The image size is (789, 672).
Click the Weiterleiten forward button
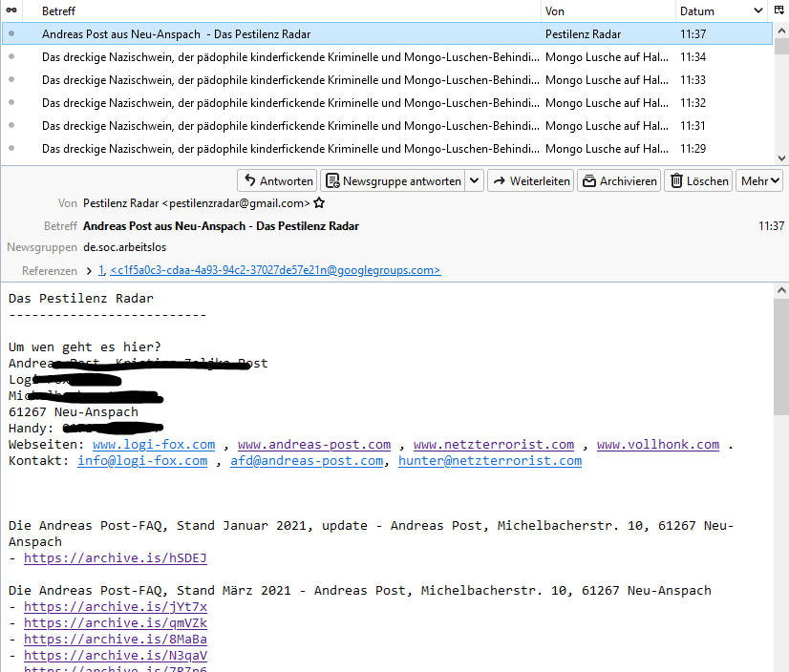(x=531, y=180)
